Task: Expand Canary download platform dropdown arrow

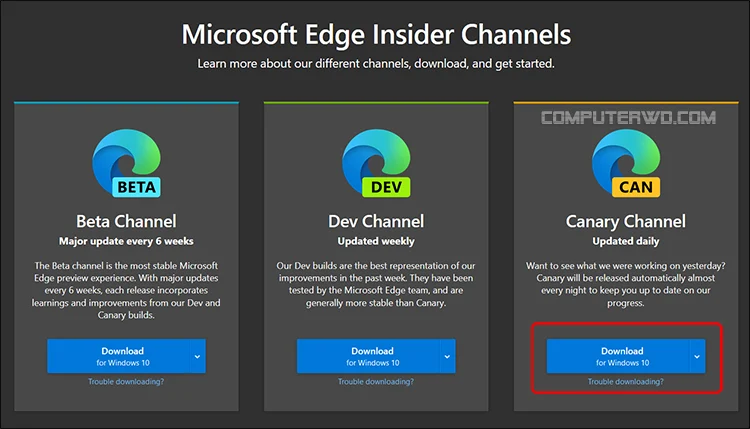Action: (x=697, y=356)
